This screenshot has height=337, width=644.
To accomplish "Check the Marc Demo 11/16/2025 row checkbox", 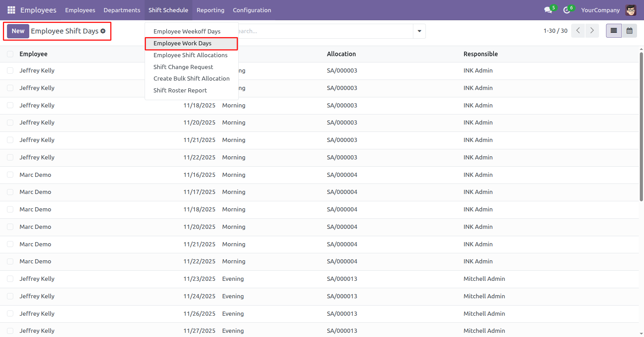I will 10,175.
